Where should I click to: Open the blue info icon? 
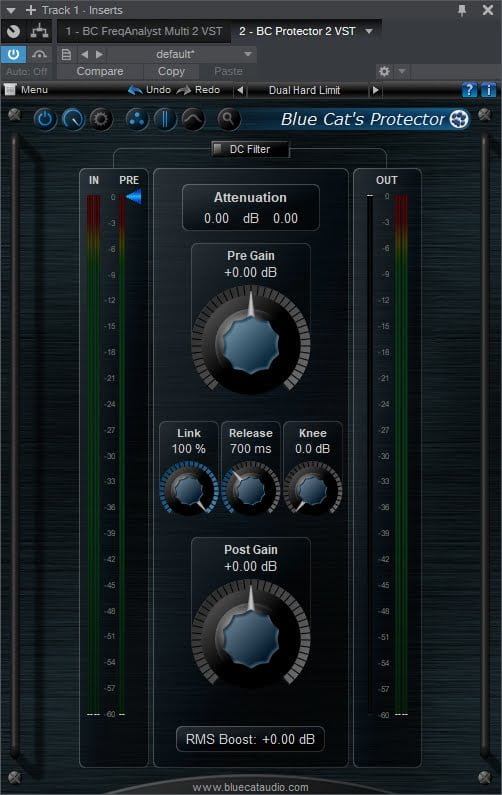(488, 90)
